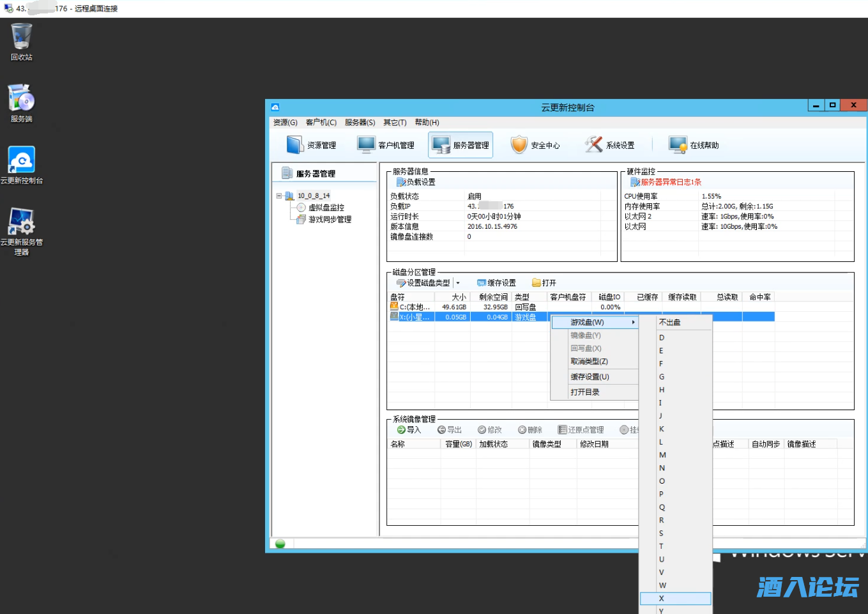The height and width of the screenshot is (614, 868).
Task: Open the 设置磁盘类型 dropdown arrow
Action: coord(458,283)
